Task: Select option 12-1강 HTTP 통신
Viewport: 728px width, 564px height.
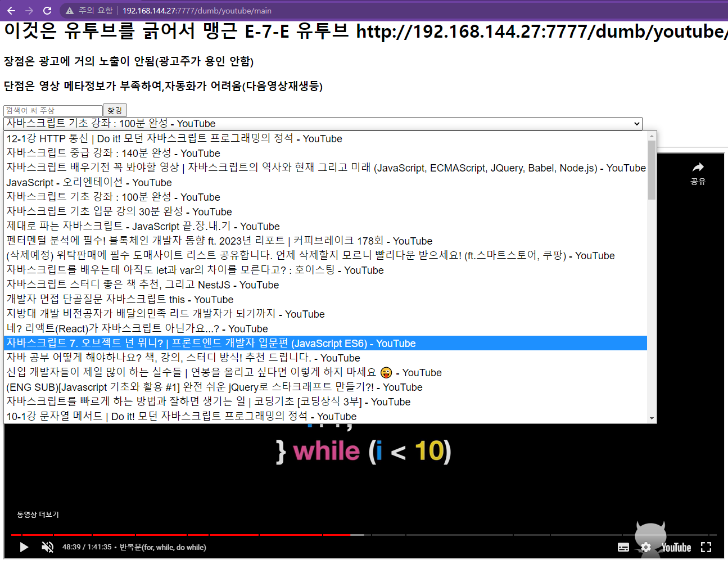Action: point(325,139)
